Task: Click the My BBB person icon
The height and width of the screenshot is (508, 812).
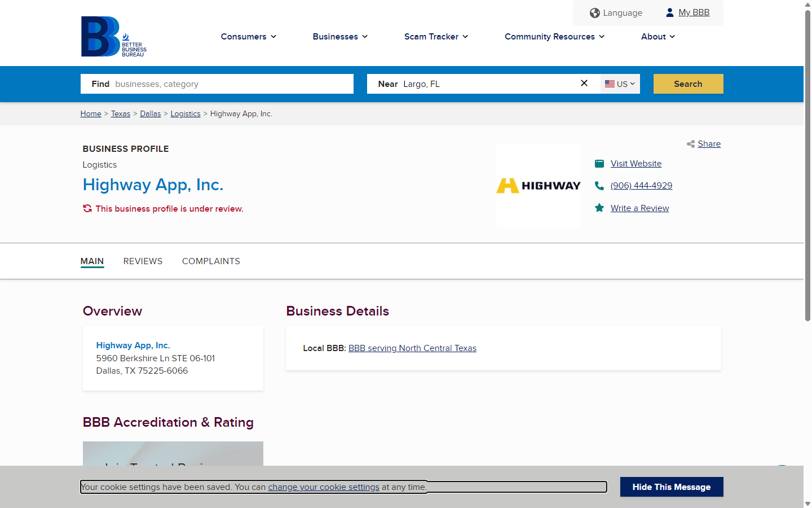Action: click(670, 12)
